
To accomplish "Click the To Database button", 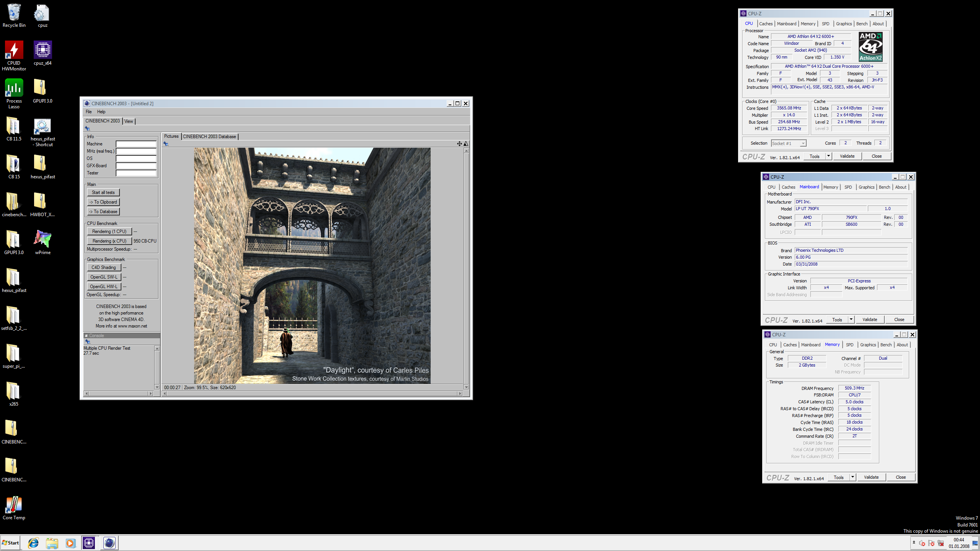I will (x=103, y=212).
